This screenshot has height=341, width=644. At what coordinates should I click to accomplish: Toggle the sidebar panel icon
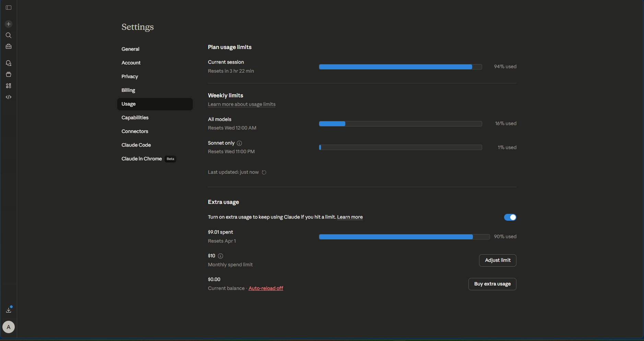[x=9, y=8]
